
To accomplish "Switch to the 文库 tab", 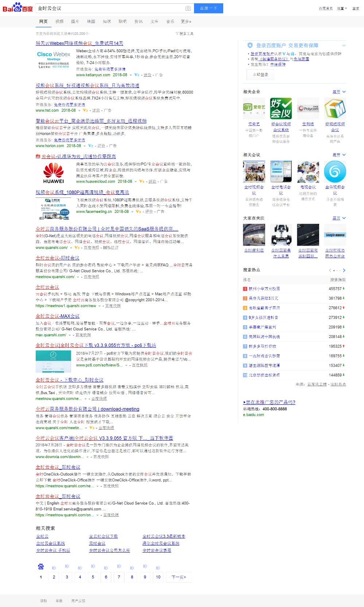I will [x=154, y=22].
